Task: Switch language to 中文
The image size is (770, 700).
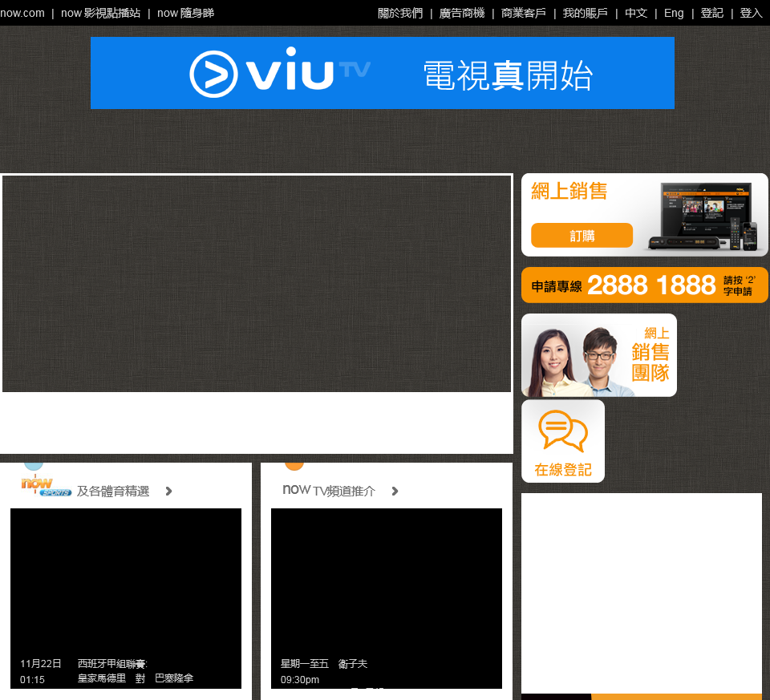Action: click(x=636, y=13)
